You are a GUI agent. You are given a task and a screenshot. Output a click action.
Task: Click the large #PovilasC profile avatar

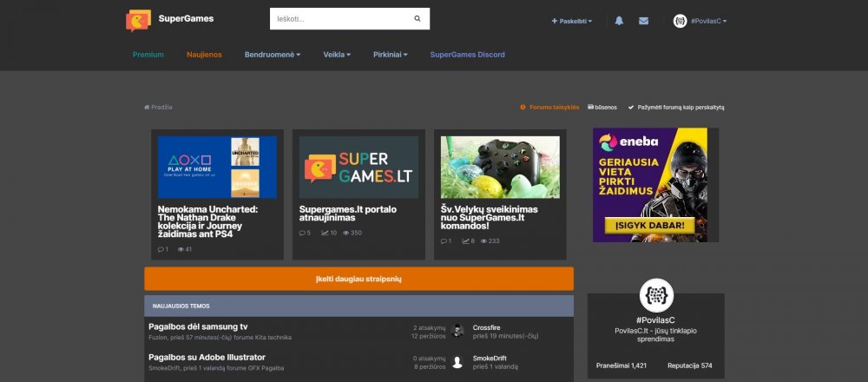pyautogui.click(x=656, y=295)
